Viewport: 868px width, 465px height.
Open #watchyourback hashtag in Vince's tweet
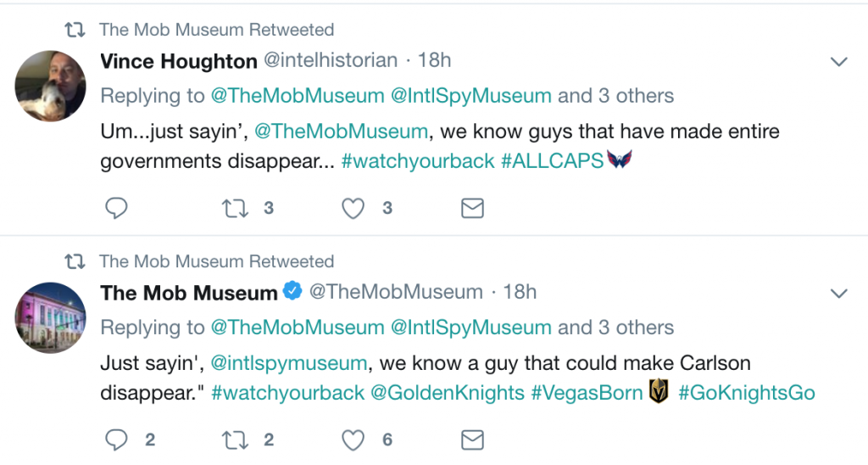pyautogui.click(x=418, y=161)
